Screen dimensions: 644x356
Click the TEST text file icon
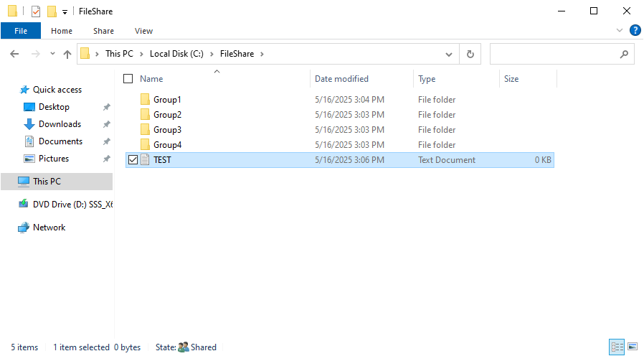pyautogui.click(x=145, y=159)
